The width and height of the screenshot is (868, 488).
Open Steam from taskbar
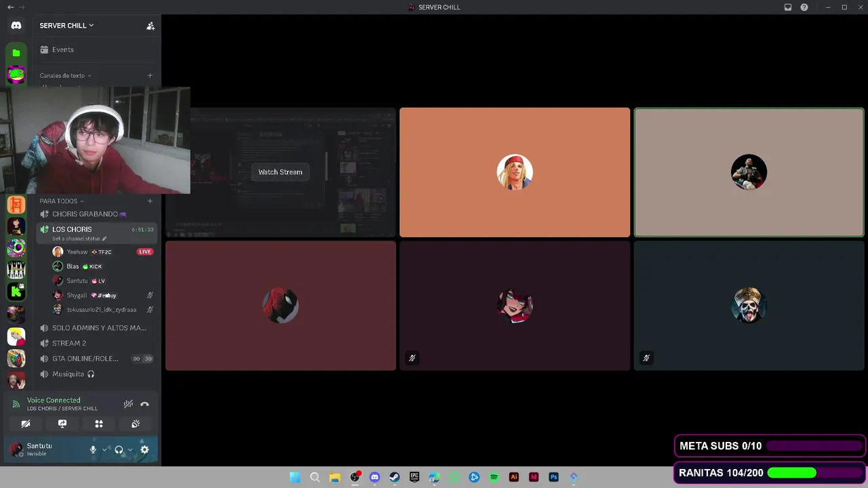[395, 477]
